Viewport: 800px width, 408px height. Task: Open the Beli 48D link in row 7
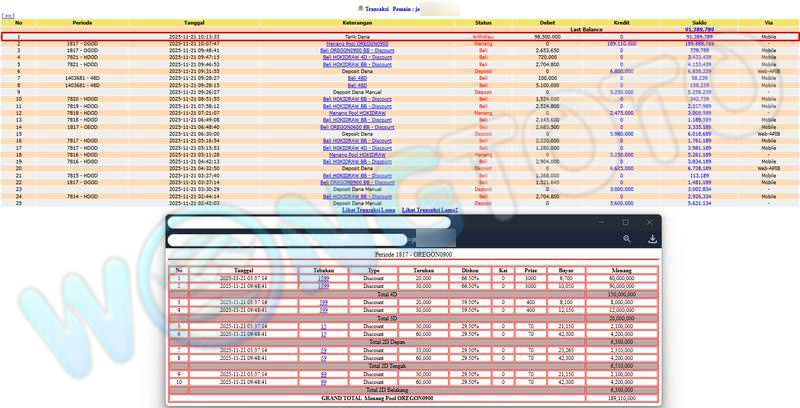(x=356, y=79)
